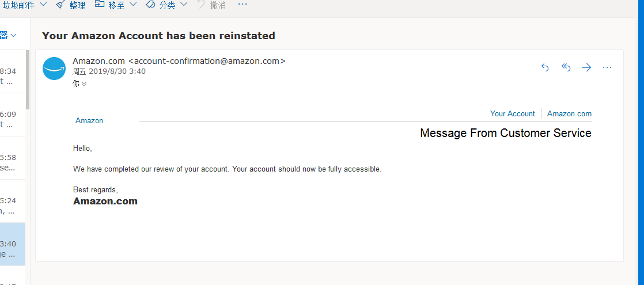Click the Reply All arrow icon

click(x=566, y=67)
